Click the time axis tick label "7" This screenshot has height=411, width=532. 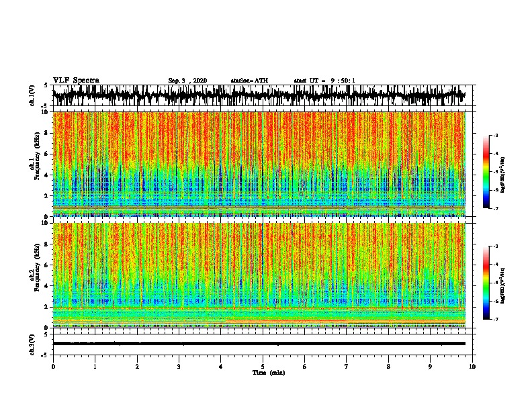tap(347, 367)
